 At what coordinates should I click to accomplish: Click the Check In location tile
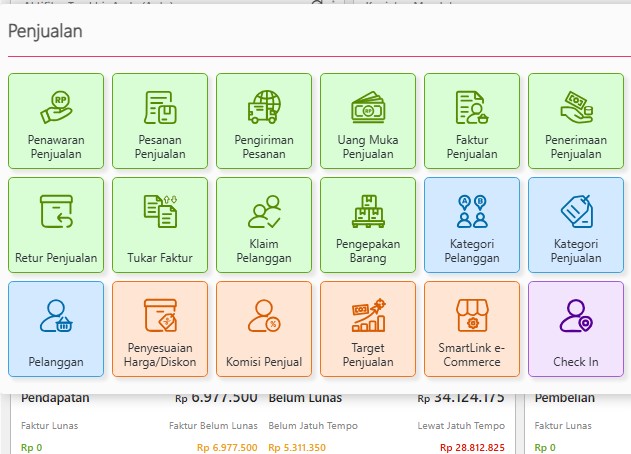pyautogui.click(x=576, y=329)
